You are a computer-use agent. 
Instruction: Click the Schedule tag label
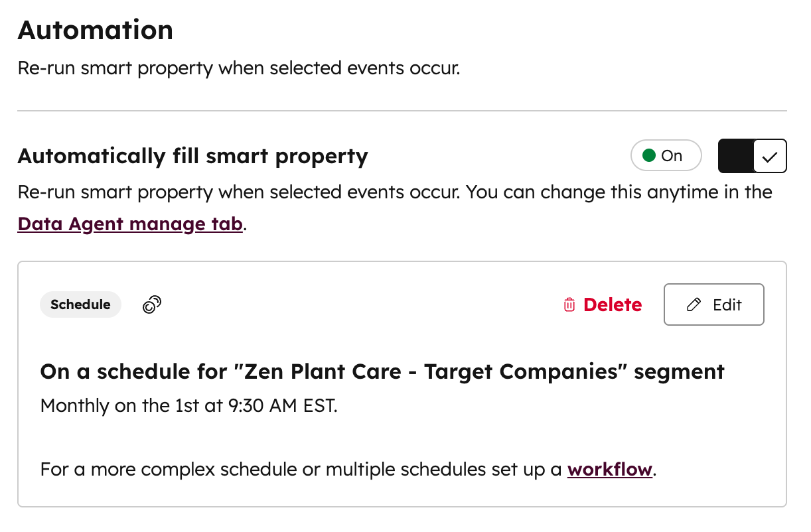[x=80, y=304]
